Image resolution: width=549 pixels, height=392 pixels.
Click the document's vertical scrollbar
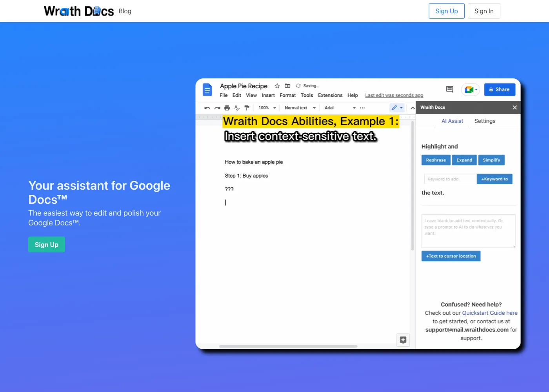pyautogui.click(x=413, y=186)
